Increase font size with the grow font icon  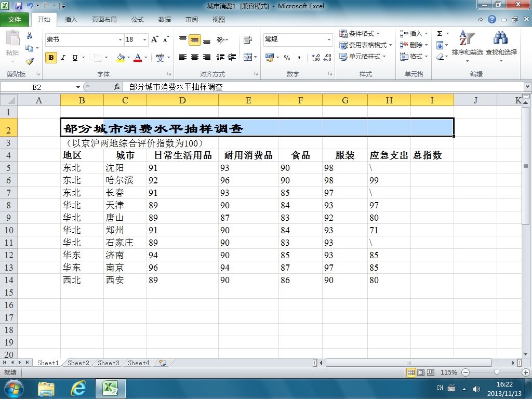[154, 39]
